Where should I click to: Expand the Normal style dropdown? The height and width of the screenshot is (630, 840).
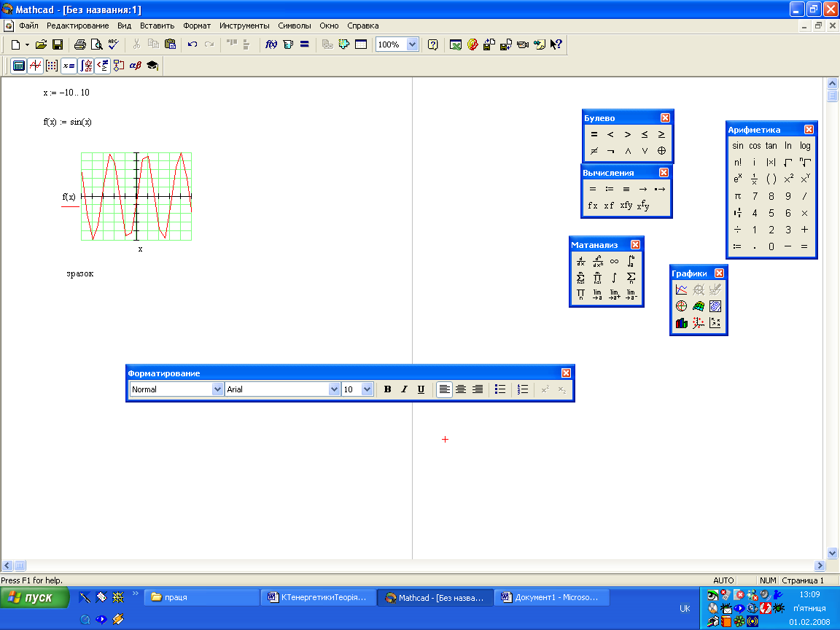click(x=217, y=389)
